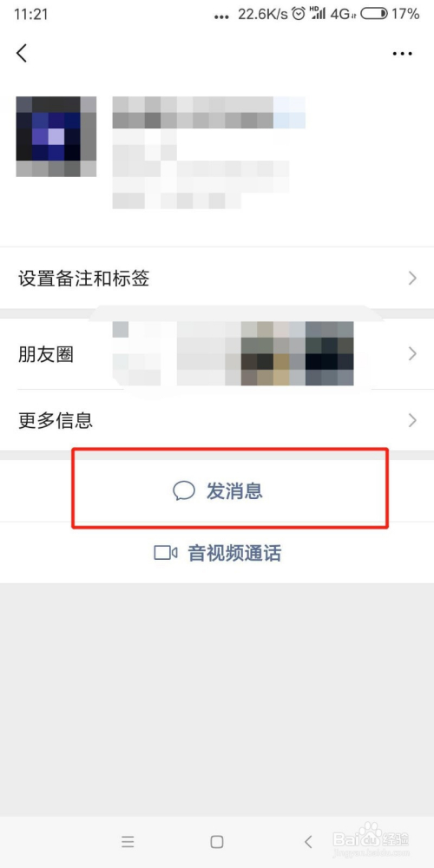This screenshot has width=434, height=868.
Task: Tap the video camera icon beside 音视频通话
Action: (165, 552)
